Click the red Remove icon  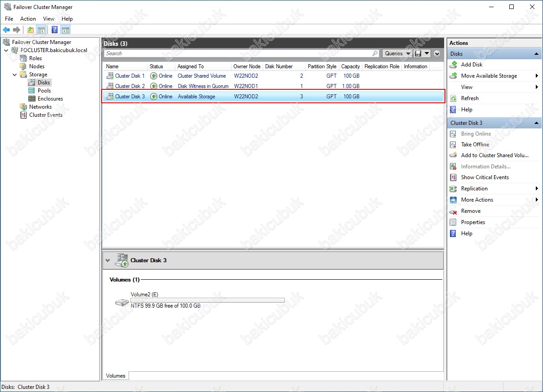click(x=453, y=211)
